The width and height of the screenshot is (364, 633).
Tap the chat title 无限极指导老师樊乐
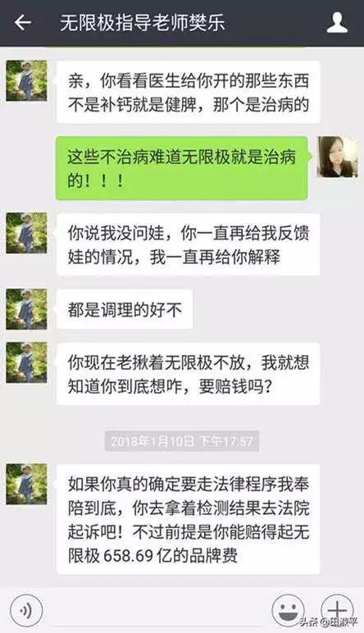pyautogui.click(x=143, y=23)
